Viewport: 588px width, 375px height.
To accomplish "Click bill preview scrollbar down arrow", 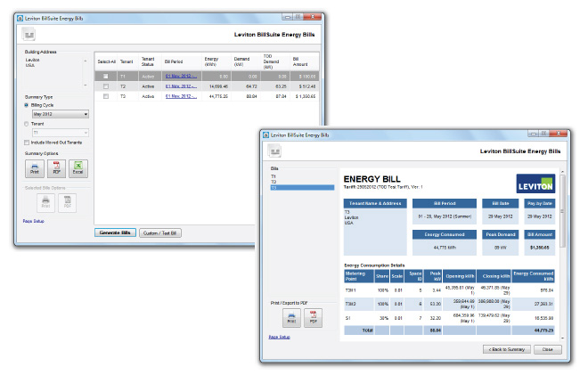I will (x=562, y=338).
